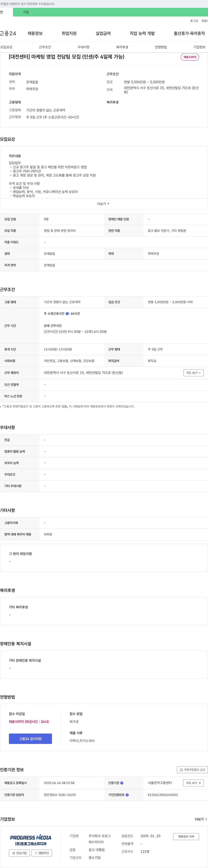Click 업종 value 광고 대행업
208x868 pixels.
pos(97,850)
